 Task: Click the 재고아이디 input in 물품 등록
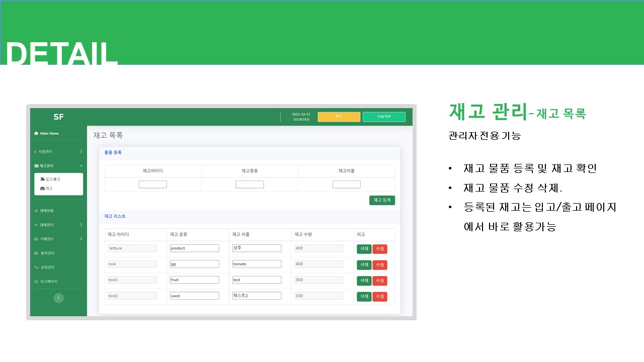point(153,185)
